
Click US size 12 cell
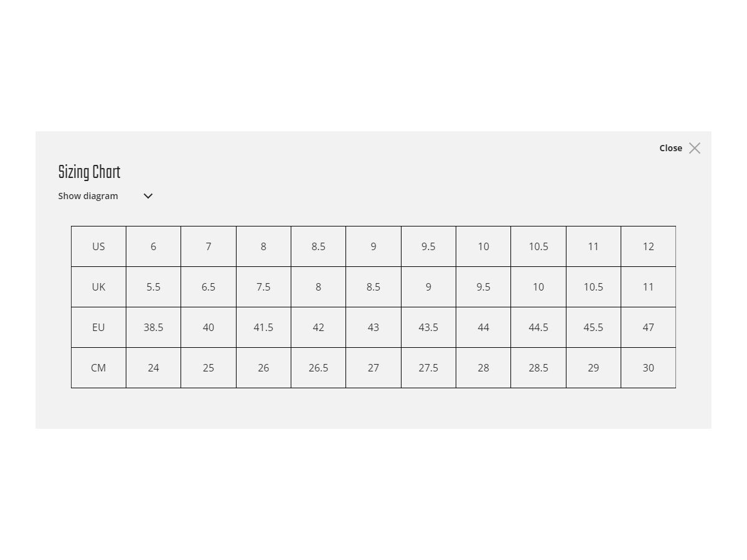coord(648,246)
